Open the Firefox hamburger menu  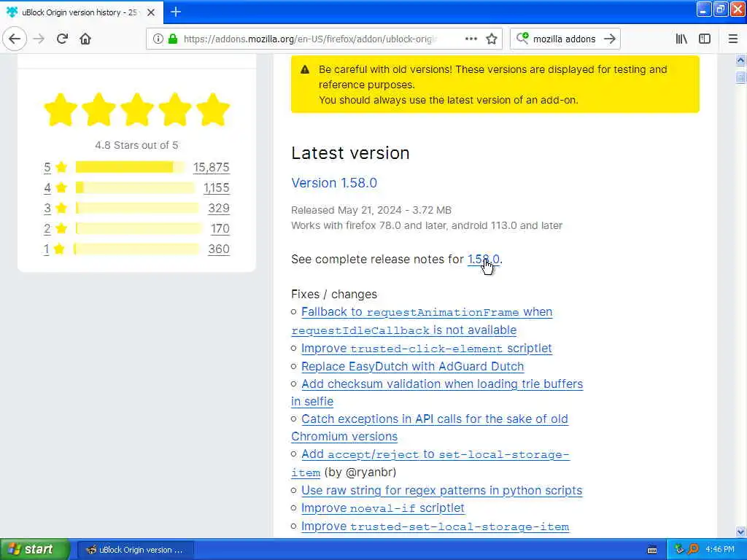click(x=732, y=39)
